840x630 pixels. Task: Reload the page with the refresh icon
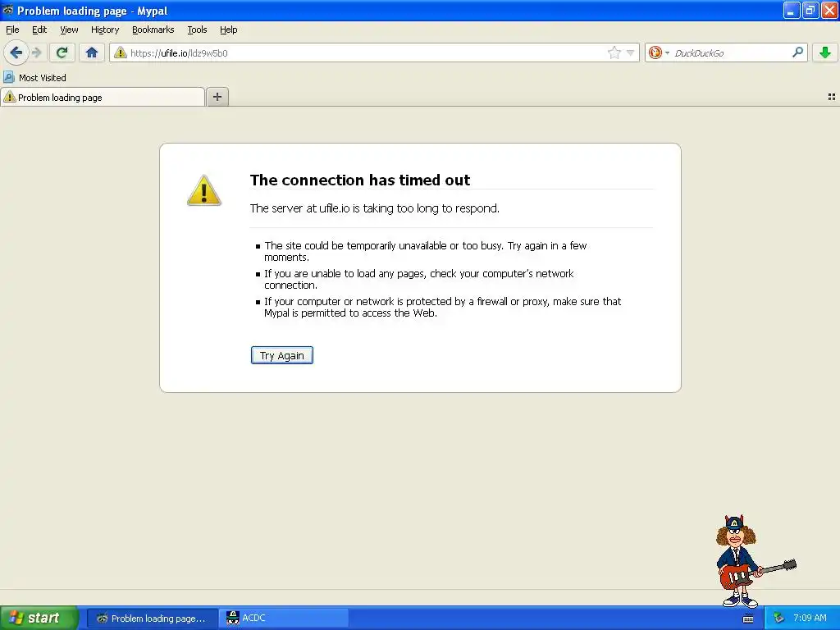coord(62,52)
